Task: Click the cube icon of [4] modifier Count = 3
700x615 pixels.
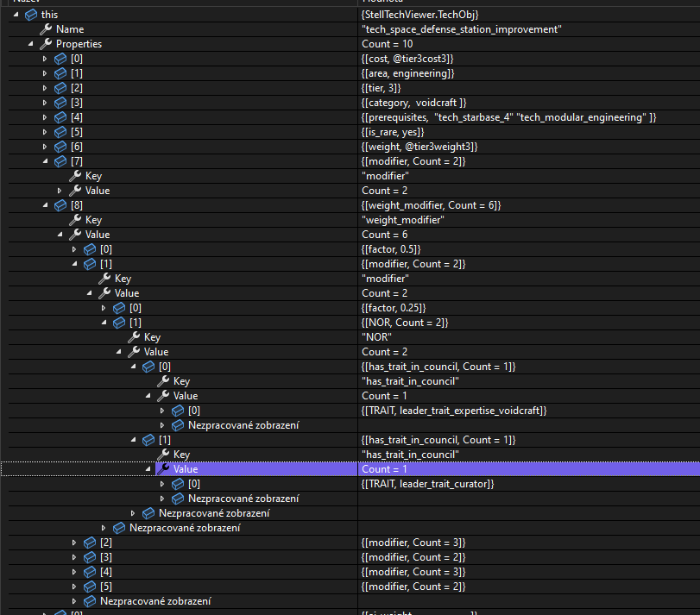Action: (x=90, y=572)
